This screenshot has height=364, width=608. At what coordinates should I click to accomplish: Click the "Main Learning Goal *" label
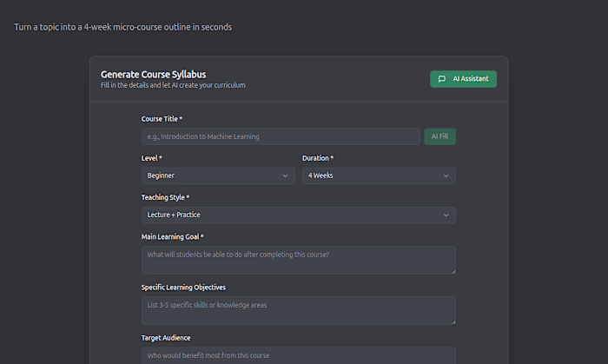coord(172,236)
